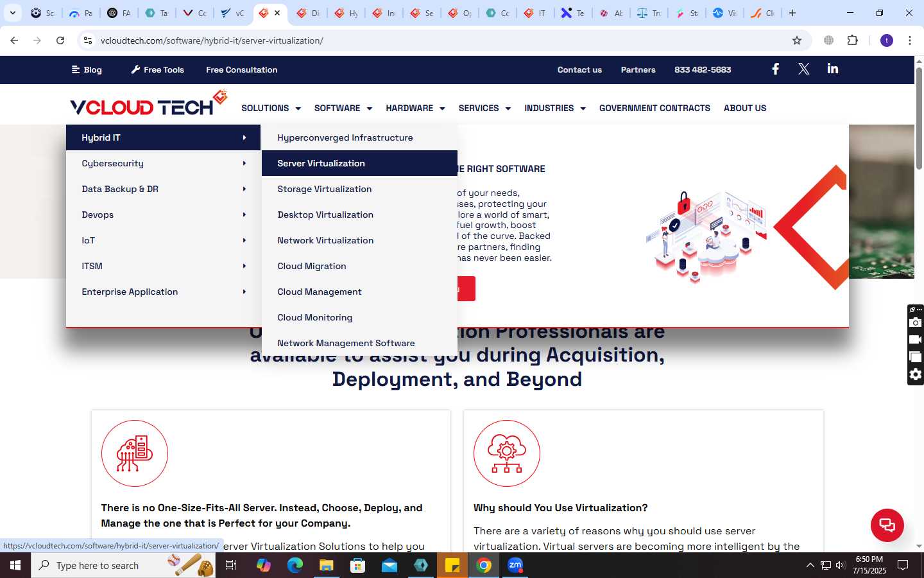924x578 pixels.
Task: Open Server Virtualization menu item
Action: tap(359, 163)
